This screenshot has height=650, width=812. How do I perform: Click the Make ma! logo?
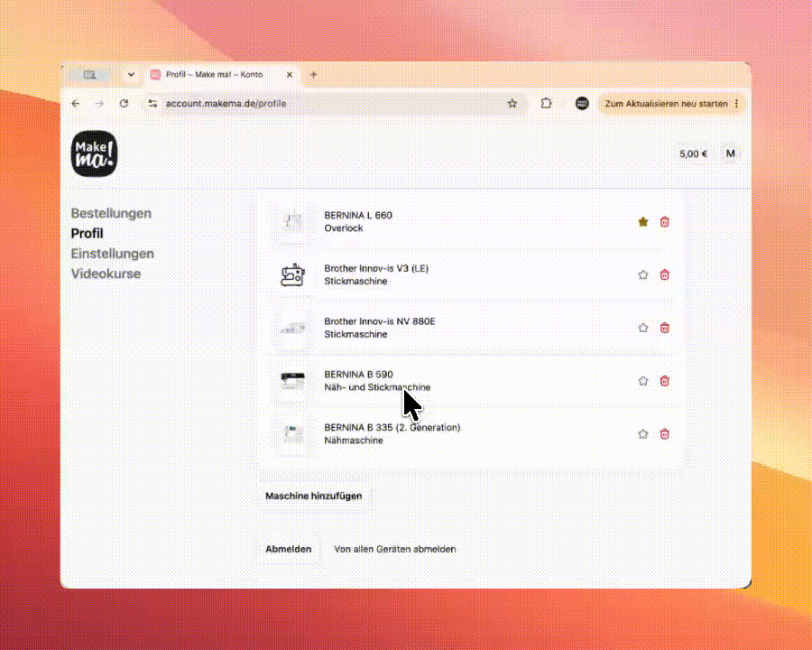(x=94, y=153)
